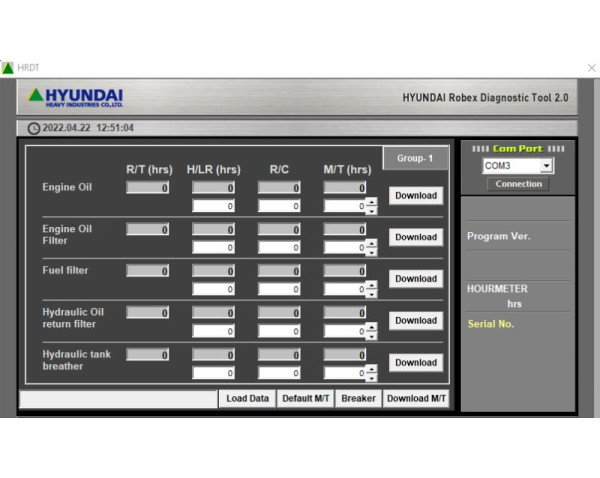Click Download for Hydraulic Oil return filter
Image resolution: width=600 pixels, height=478 pixels.
415,321
